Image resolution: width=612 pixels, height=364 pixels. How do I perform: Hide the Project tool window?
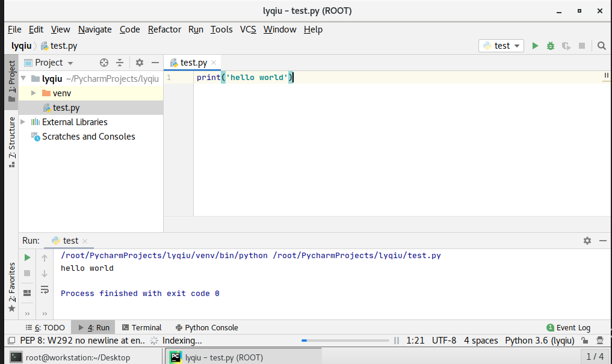(x=155, y=63)
